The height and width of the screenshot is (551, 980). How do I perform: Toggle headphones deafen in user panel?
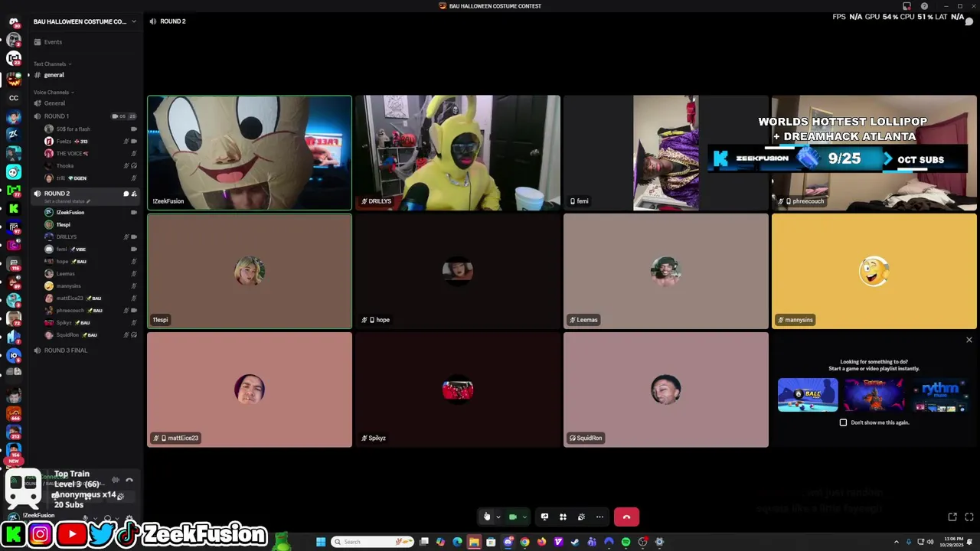coord(107,519)
